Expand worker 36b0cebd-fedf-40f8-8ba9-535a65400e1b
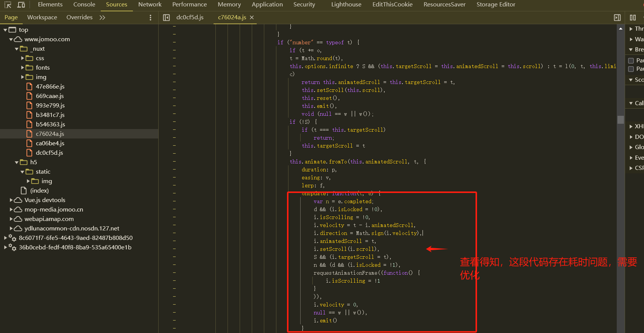 [5, 247]
